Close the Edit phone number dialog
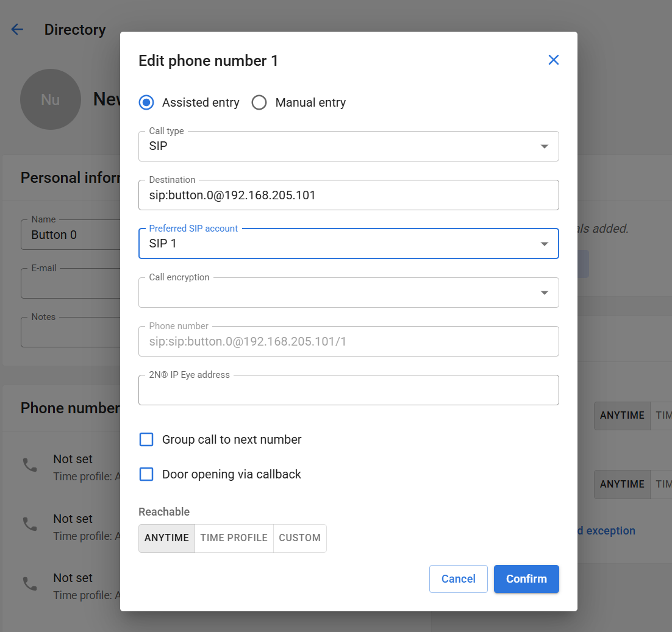This screenshot has height=632, width=672. [553, 60]
